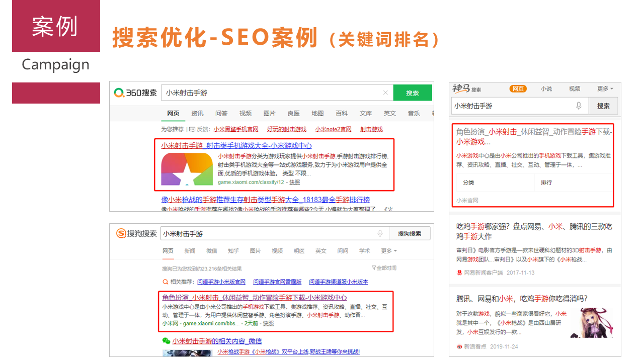Open suggested link 好玩的射击游戏
Screen dimensions: 644x362
coord(287,129)
